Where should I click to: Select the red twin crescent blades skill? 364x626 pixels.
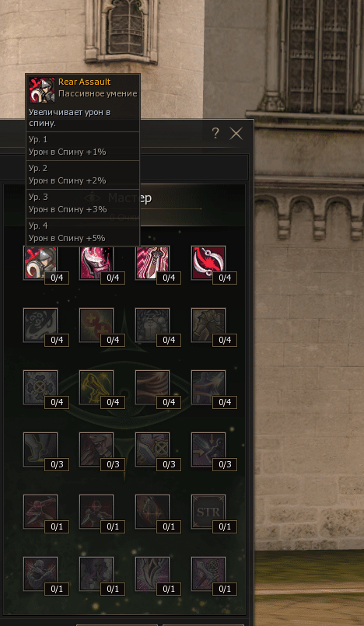[x=208, y=262]
